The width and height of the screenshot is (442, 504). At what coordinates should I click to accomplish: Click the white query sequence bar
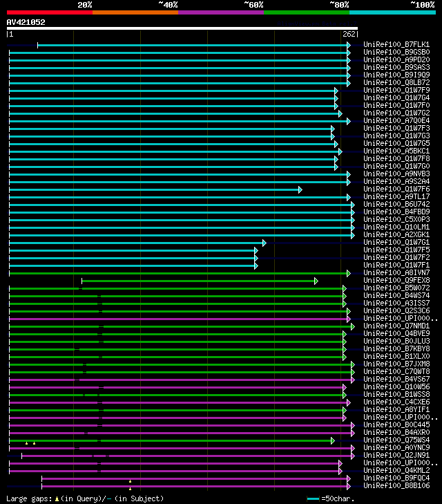(x=182, y=28)
